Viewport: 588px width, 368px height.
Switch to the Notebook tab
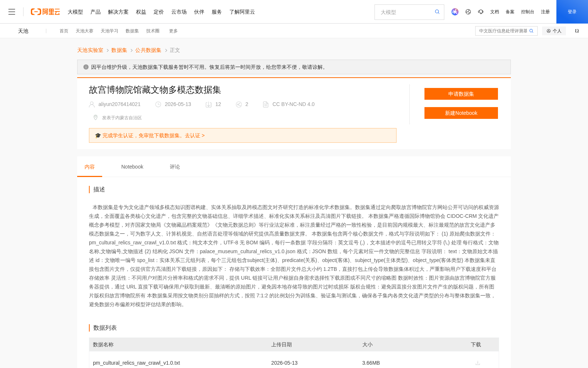point(132,167)
